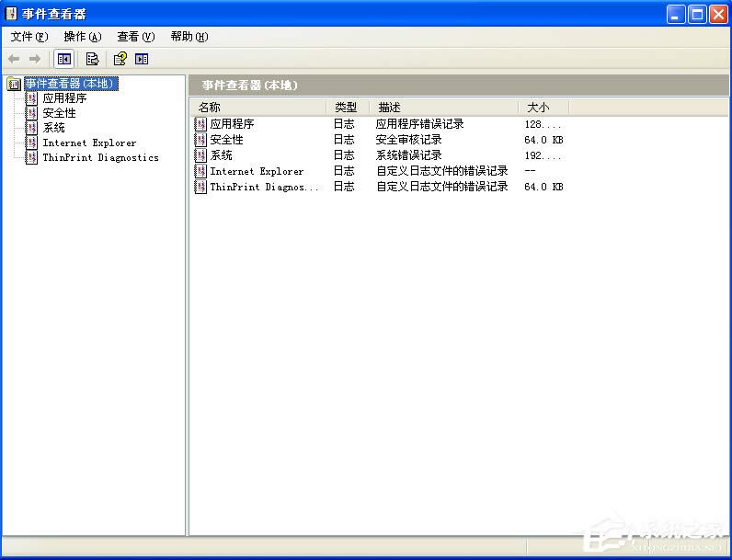Toggle the action pane toolbar button
The width and height of the screenshot is (732, 560).
(x=142, y=59)
